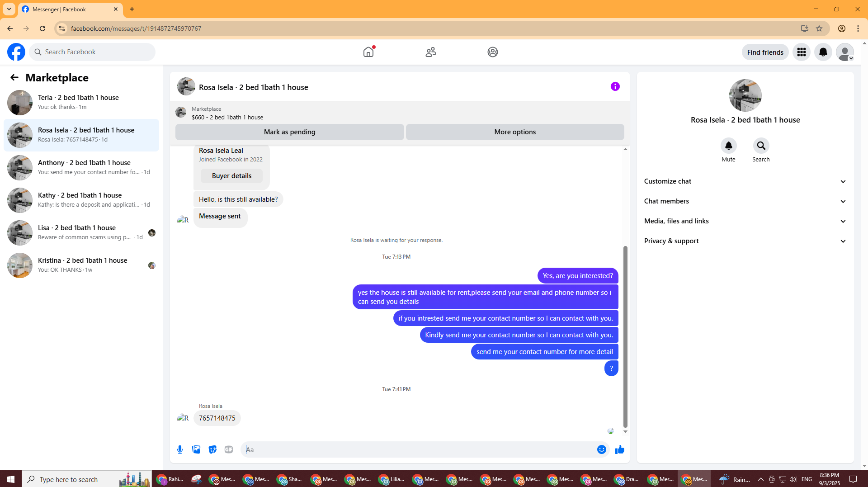Expand Privacy & support section
Image resolution: width=868 pixels, height=487 pixels.
[745, 241]
